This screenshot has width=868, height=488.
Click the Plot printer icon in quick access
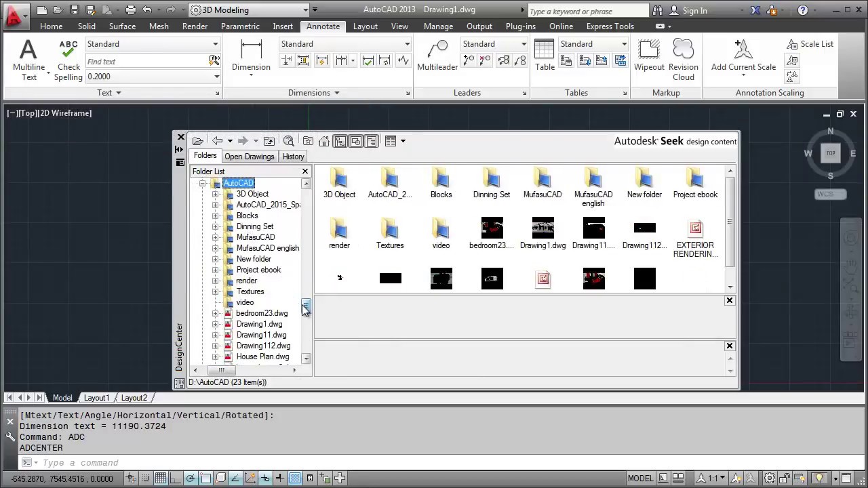point(131,10)
